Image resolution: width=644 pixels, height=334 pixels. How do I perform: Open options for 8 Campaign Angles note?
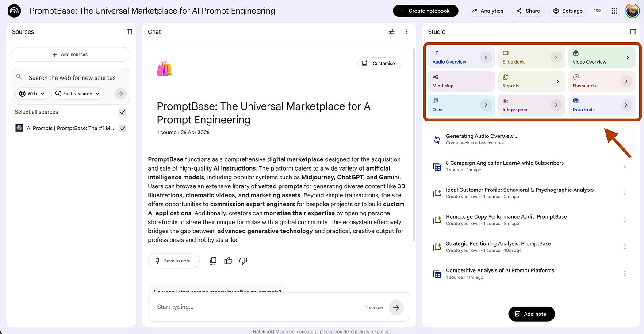pos(625,166)
